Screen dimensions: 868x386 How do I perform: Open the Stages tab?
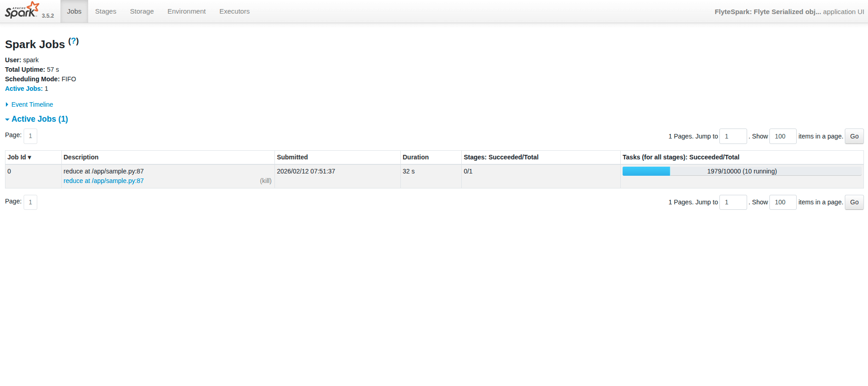point(105,11)
